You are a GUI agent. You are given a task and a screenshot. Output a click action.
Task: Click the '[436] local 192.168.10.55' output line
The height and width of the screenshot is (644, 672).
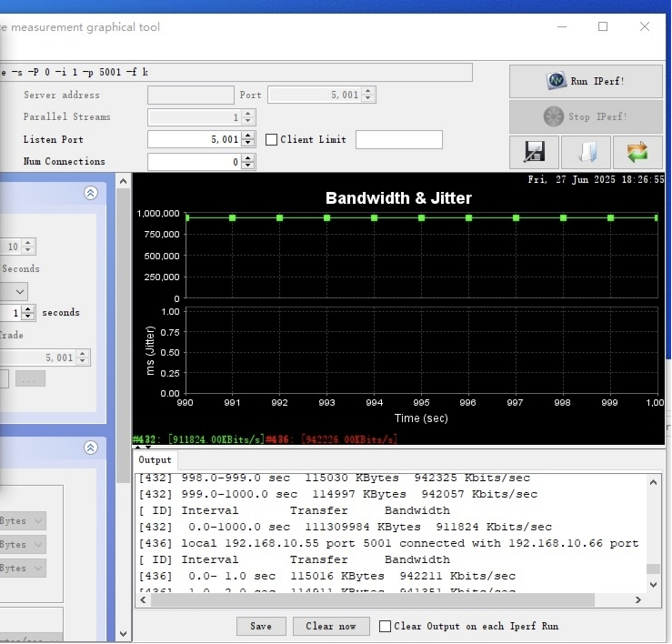(388, 543)
